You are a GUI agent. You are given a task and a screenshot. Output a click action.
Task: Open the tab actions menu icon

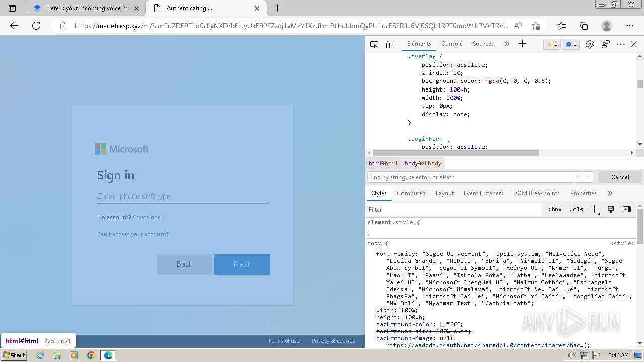click(x=12, y=8)
